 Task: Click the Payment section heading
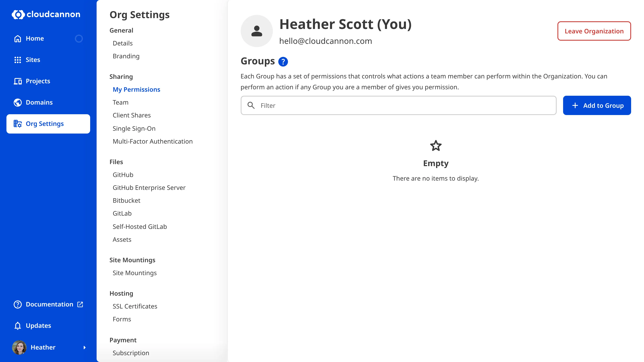pyautogui.click(x=123, y=340)
